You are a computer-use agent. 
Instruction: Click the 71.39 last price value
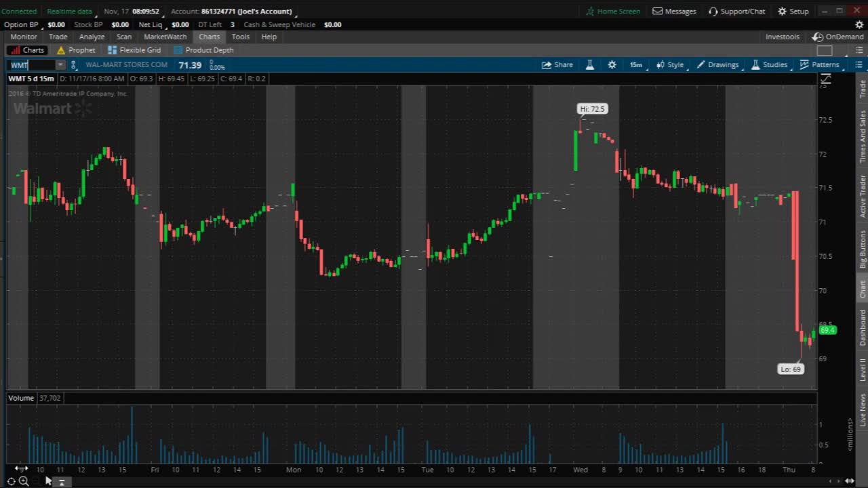pyautogui.click(x=190, y=65)
